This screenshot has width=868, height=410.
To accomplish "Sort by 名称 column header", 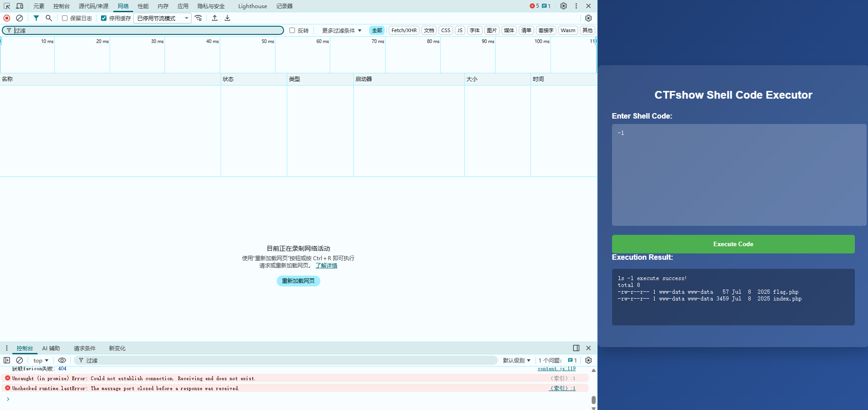I will [110, 79].
